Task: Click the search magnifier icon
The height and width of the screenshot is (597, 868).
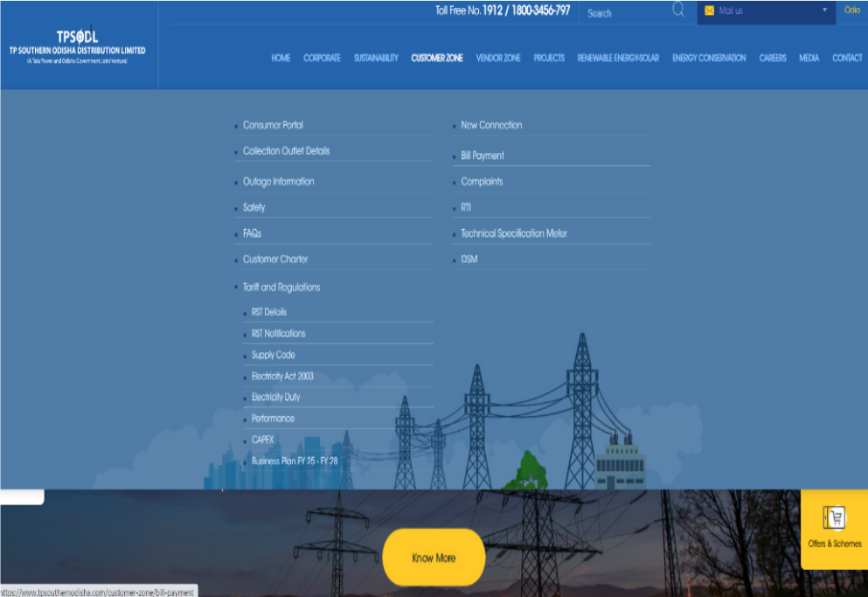Action: pos(678,11)
